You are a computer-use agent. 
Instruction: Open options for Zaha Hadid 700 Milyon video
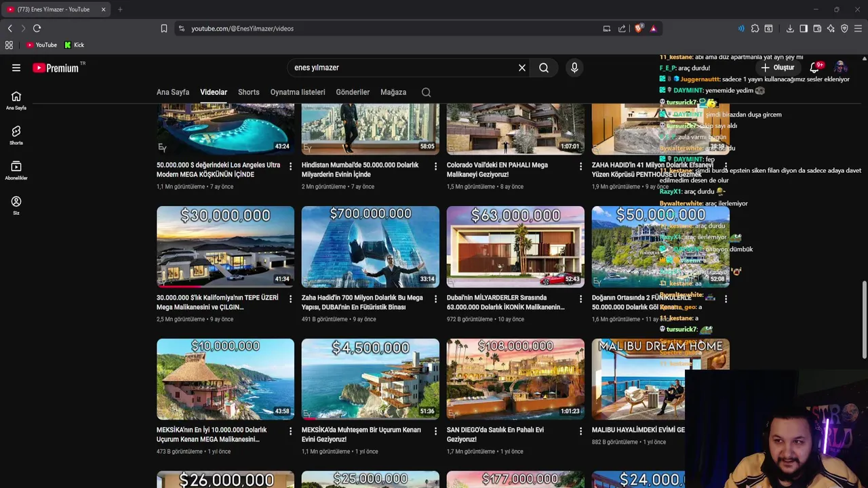pyautogui.click(x=435, y=299)
